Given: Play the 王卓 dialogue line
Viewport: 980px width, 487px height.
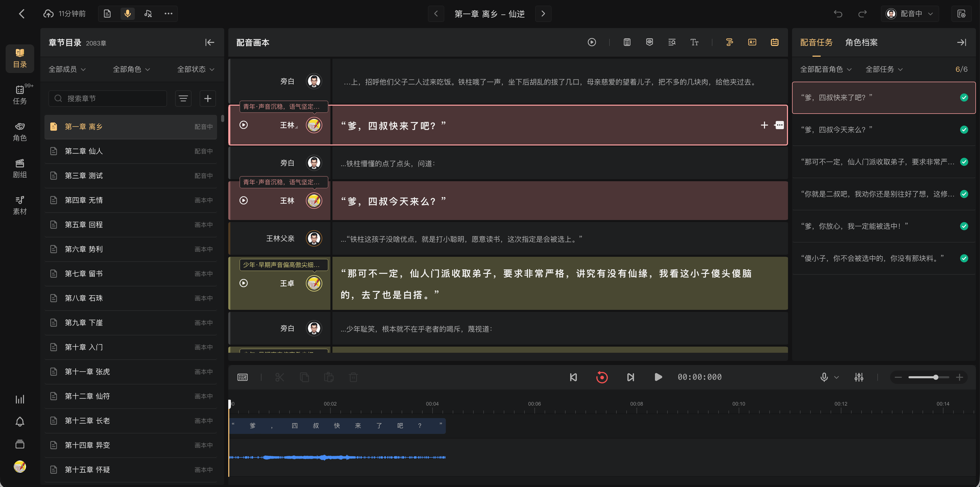Looking at the screenshot, I should click(244, 283).
